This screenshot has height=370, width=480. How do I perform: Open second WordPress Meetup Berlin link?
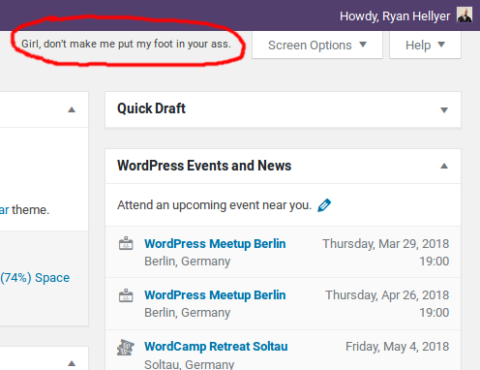[x=215, y=295]
